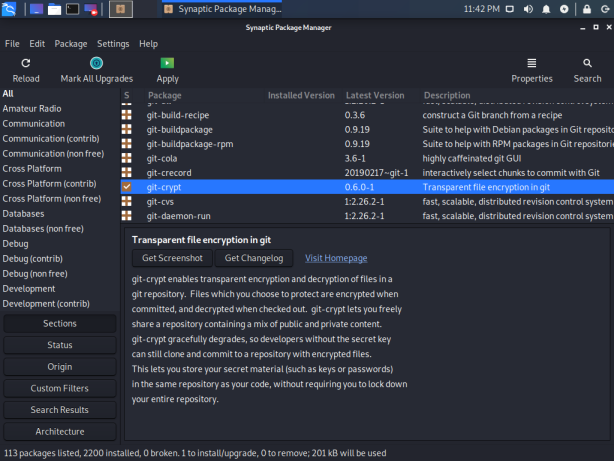Click the volume speaker tray icon
Image resolution: width=614 pixels, height=461 pixels.
[x=528, y=9]
